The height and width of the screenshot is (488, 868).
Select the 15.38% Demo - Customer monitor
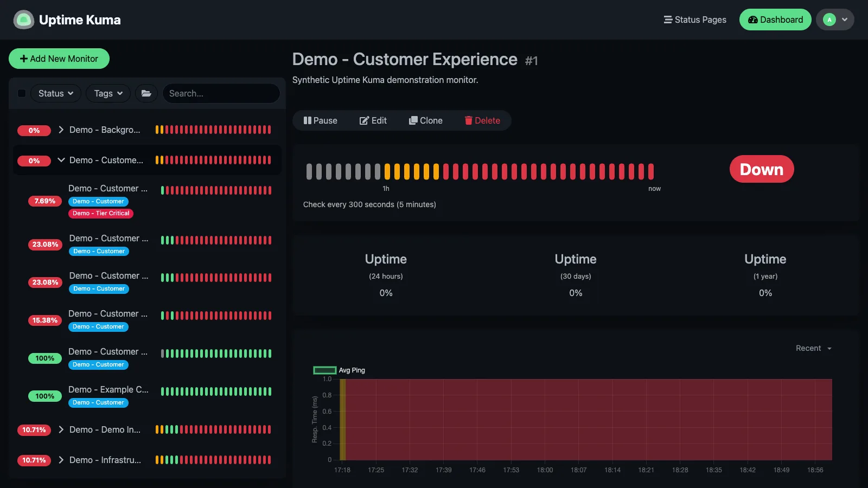[x=147, y=320]
